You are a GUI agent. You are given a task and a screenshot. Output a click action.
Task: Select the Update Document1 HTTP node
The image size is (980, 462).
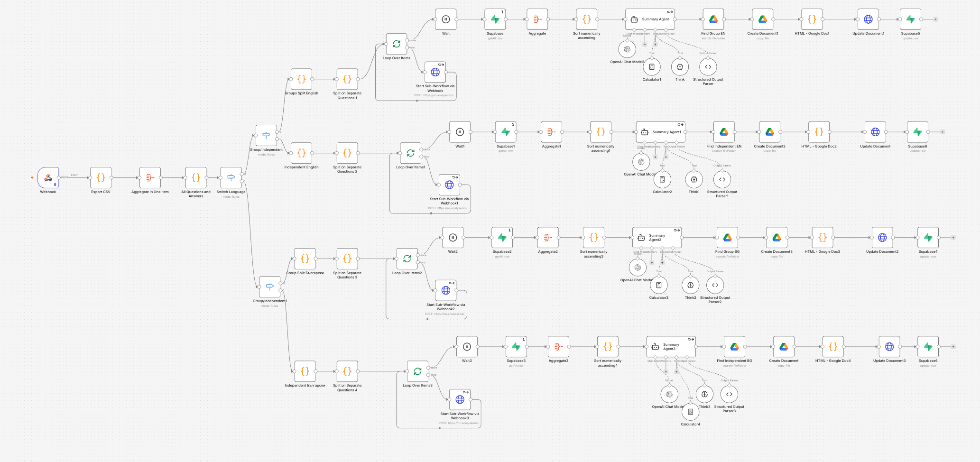(x=868, y=19)
